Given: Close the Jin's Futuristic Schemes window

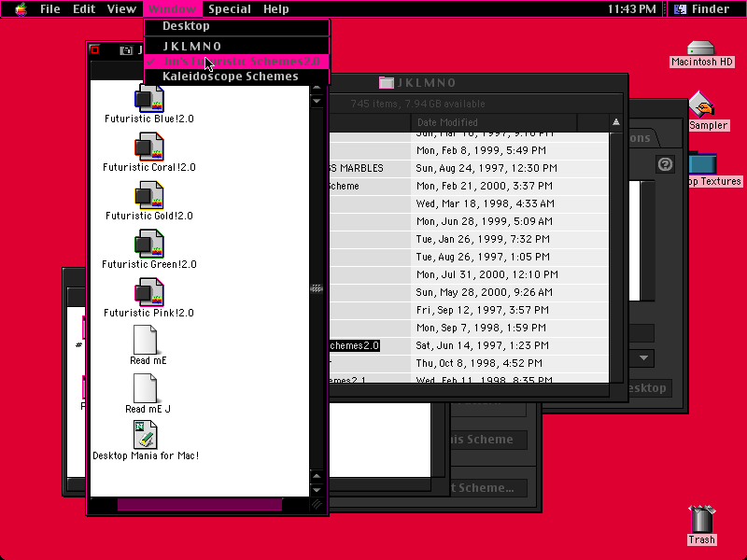Looking at the screenshot, I should point(95,49).
